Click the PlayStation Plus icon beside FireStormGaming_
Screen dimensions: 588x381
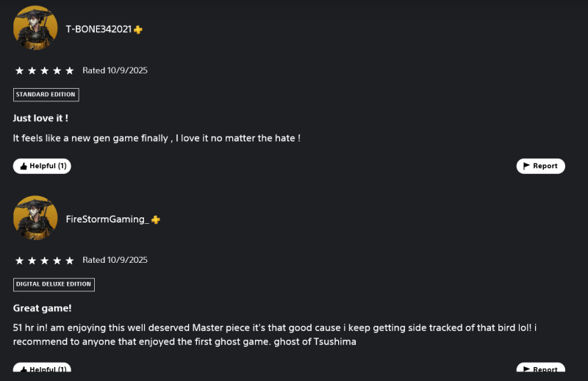coord(156,219)
